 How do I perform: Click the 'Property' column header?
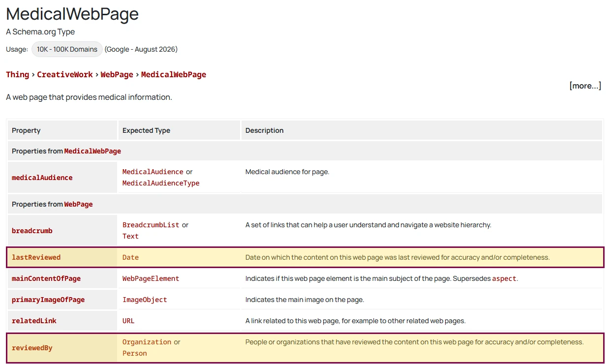point(26,130)
